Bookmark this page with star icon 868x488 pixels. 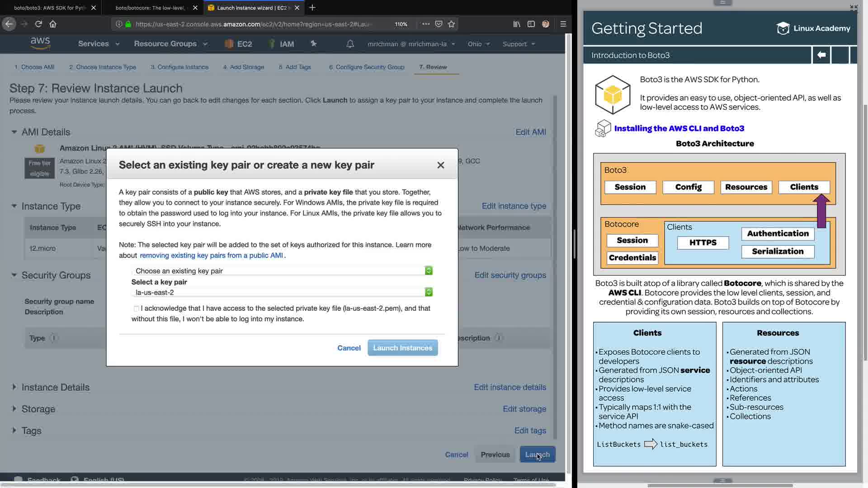[x=451, y=24]
